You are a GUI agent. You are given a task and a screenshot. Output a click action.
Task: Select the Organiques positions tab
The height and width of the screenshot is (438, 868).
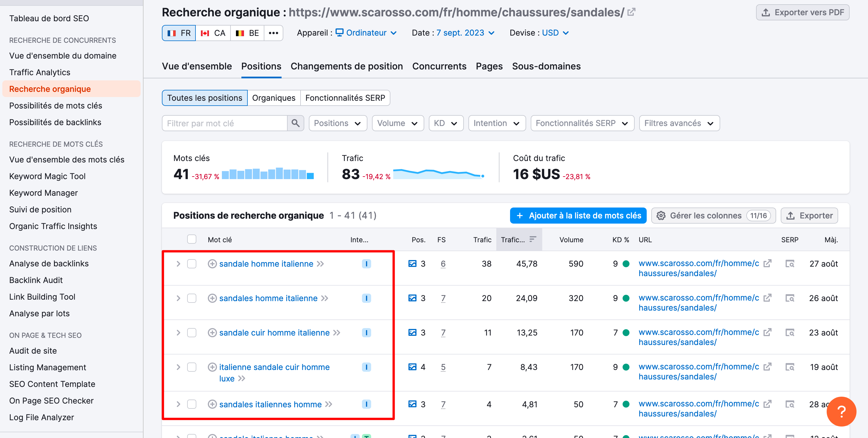[x=273, y=98]
